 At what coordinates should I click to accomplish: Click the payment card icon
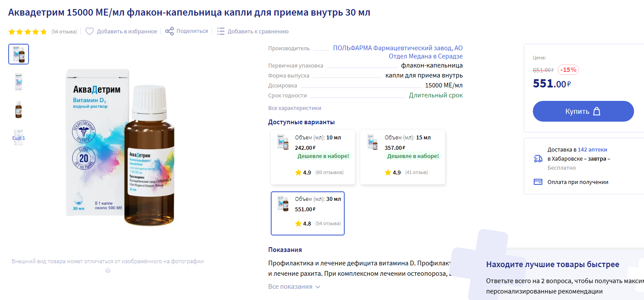point(538,182)
